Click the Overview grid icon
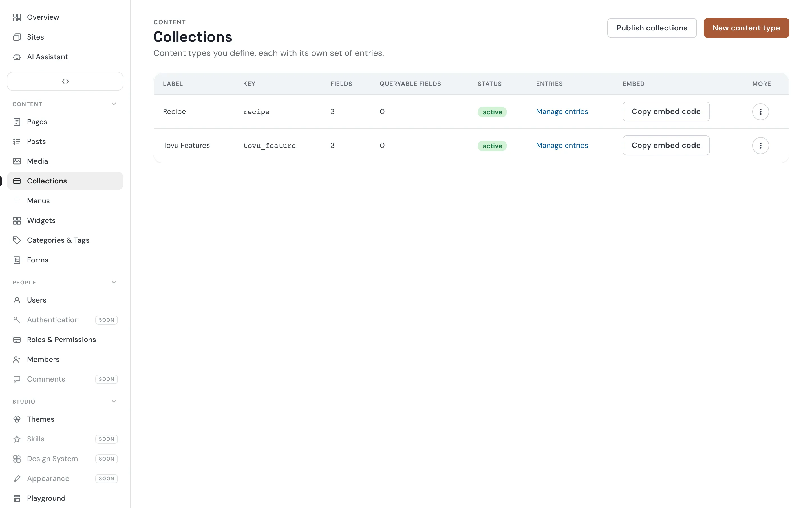The image size is (812, 508). (17, 17)
